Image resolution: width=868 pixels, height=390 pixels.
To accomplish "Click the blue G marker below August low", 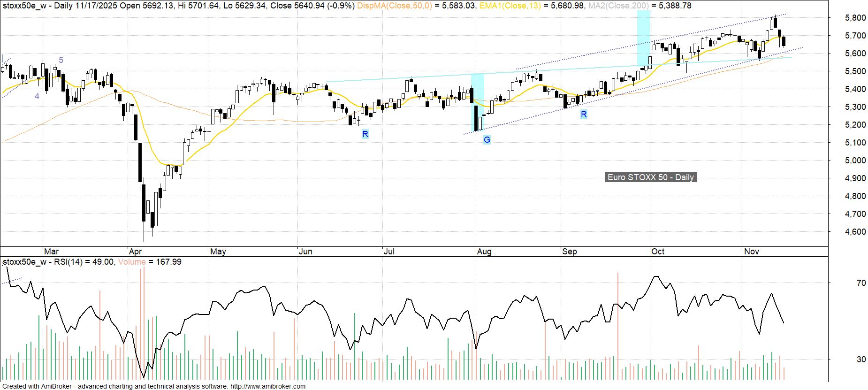I will (487, 139).
